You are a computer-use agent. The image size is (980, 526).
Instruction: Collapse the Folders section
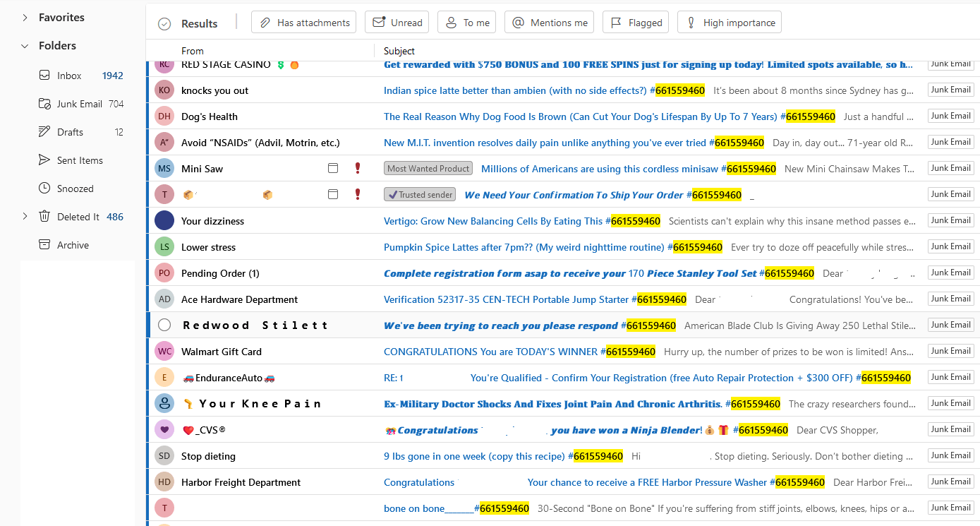point(25,45)
